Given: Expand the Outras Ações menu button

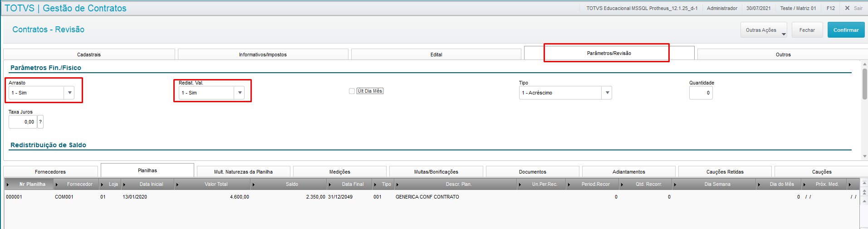Looking at the screenshot, I should click(x=764, y=30).
